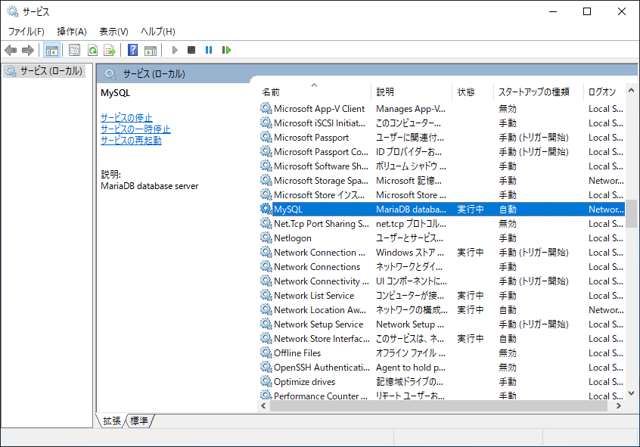Select the Network Connectivity ... service
This screenshot has width=640, height=447.
[321, 281]
